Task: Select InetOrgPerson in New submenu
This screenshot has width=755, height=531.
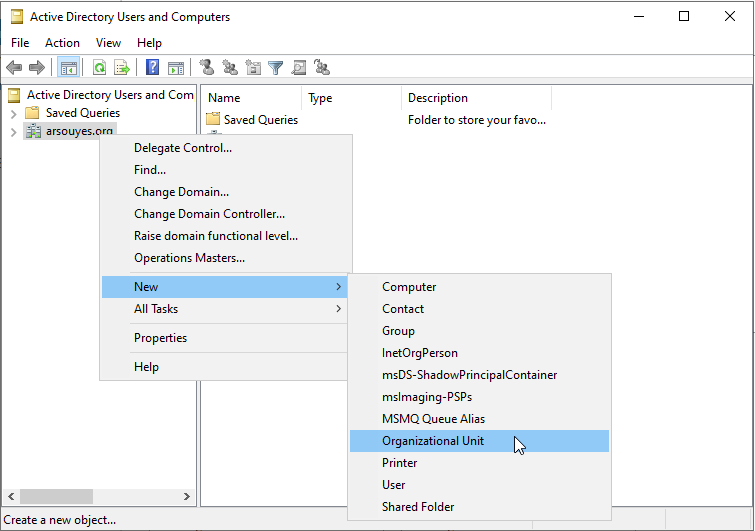Action: 479,353
